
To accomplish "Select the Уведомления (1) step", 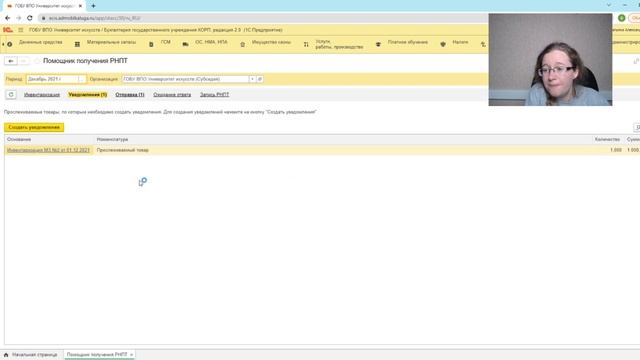I will pyautogui.click(x=88, y=95).
